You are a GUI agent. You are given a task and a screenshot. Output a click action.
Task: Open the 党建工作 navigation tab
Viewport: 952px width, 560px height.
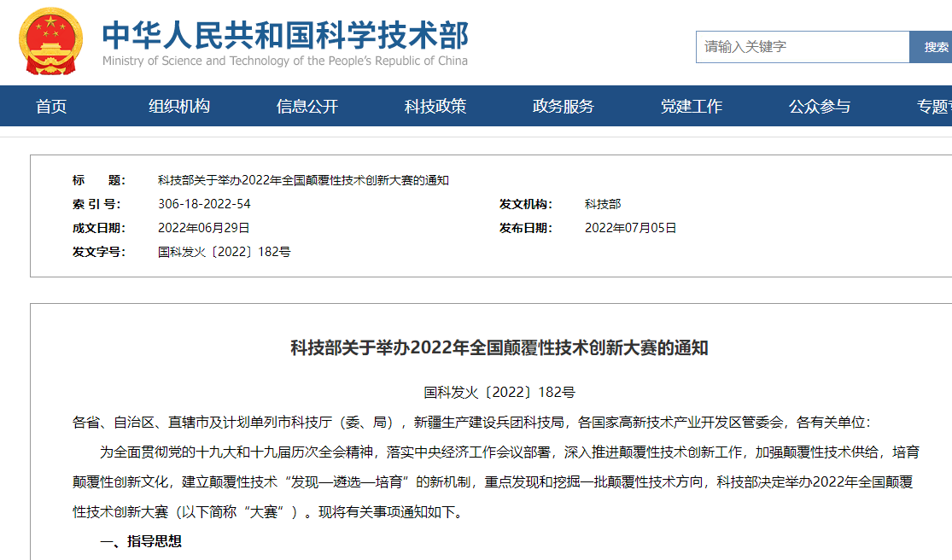692,107
